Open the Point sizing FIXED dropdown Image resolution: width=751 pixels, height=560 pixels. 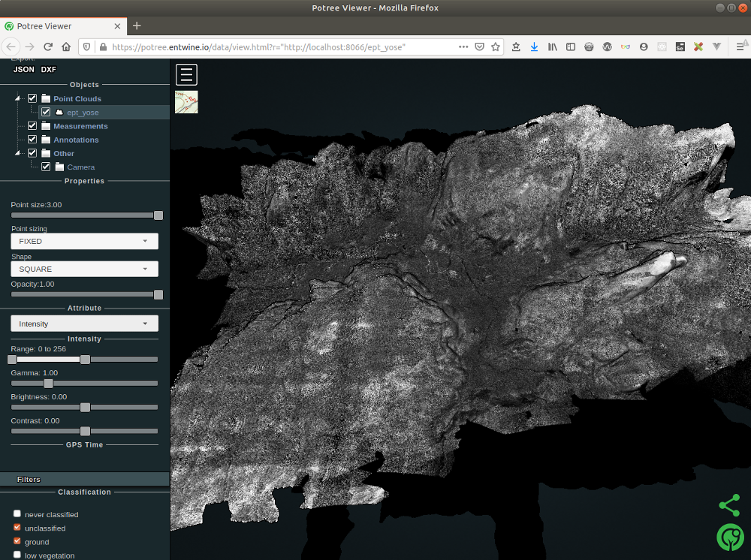click(84, 241)
